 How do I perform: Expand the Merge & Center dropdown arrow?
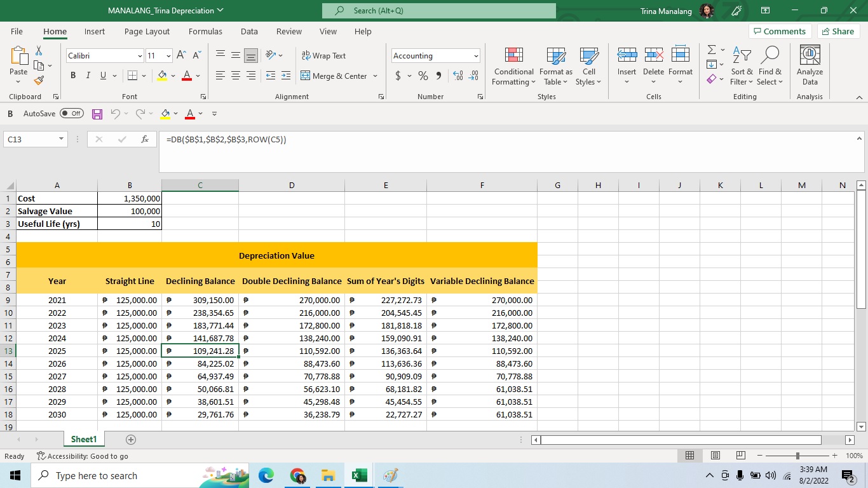[375, 76]
